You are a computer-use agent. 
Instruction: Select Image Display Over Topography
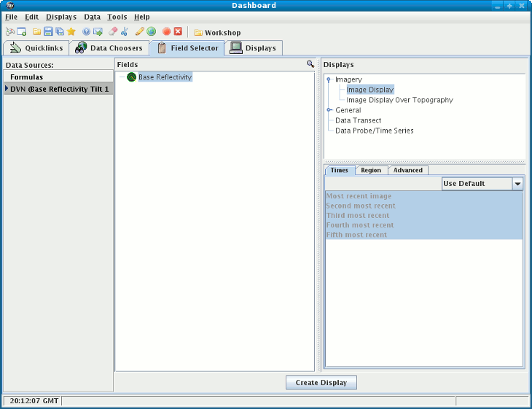(399, 100)
